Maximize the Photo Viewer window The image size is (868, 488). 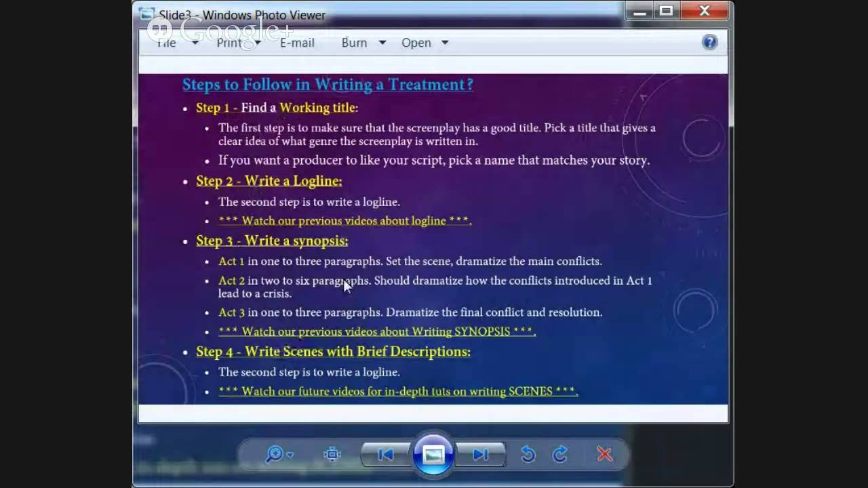tap(667, 11)
